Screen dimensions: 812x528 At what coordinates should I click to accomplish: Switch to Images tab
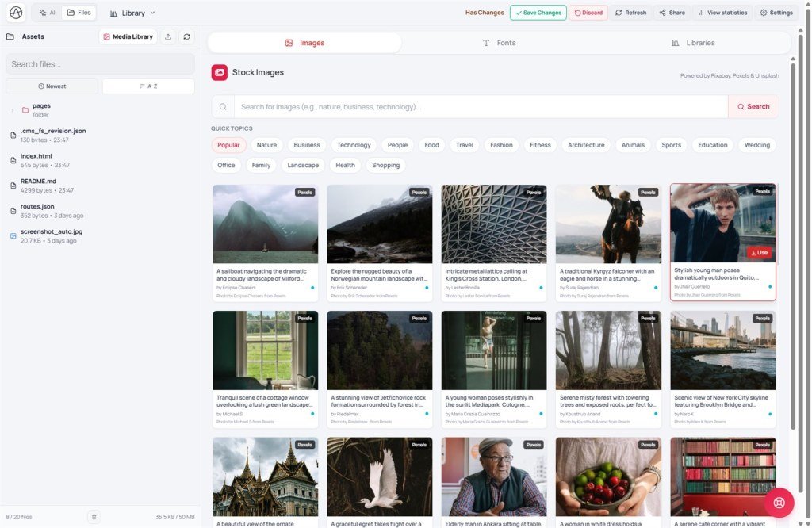tap(304, 43)
